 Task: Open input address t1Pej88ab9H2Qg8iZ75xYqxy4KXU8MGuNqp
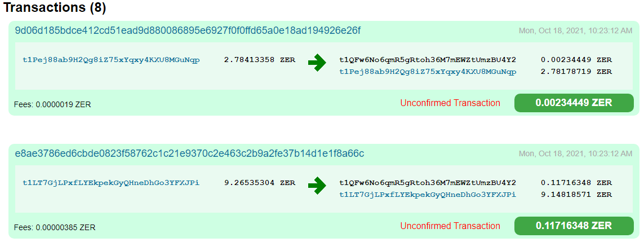pos(111,60)
